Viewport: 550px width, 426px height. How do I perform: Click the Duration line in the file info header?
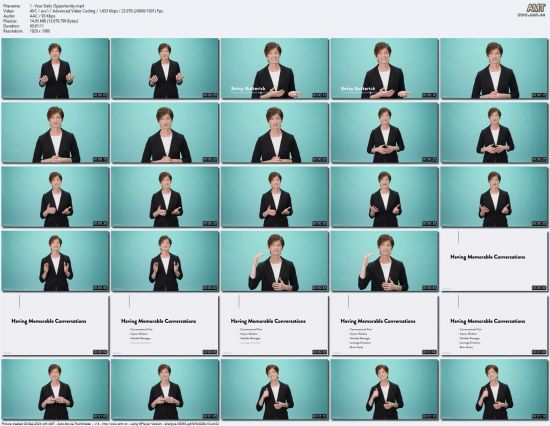click(x=23, y=26)
